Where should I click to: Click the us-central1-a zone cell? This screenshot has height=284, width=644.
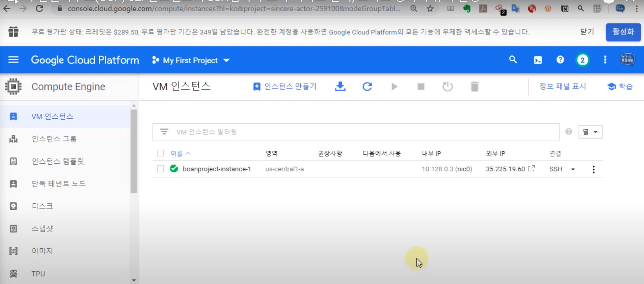coord(285,169)
